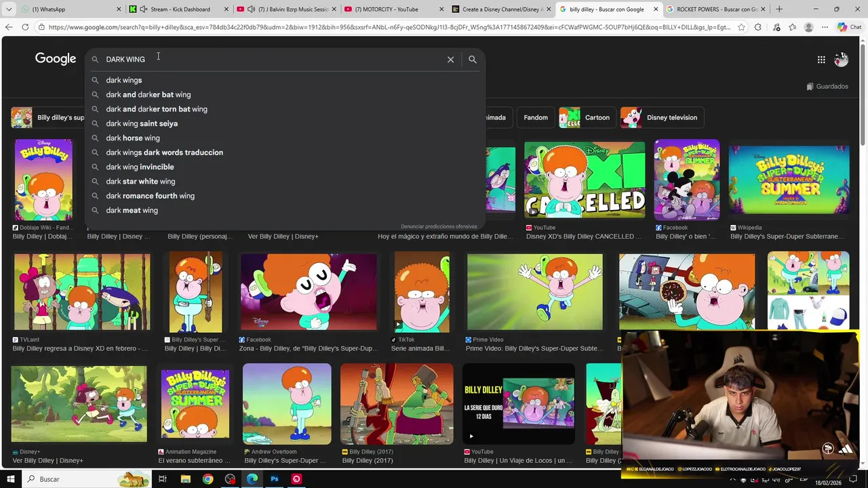Open the Animation Magazine verano subterráneo image
The image size is (868, 488).
(x=195, y=404)
